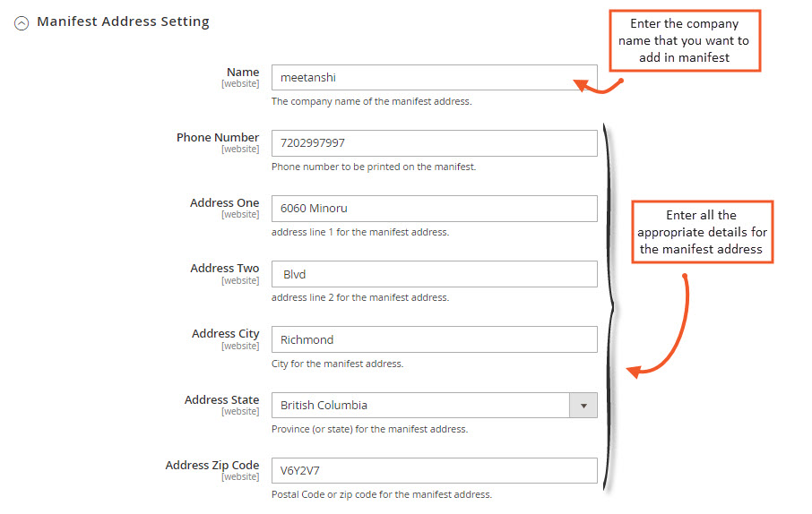Click the 'Enter the company name' callout box
This screenshot has height=514, width=812.
pos(684,40)
